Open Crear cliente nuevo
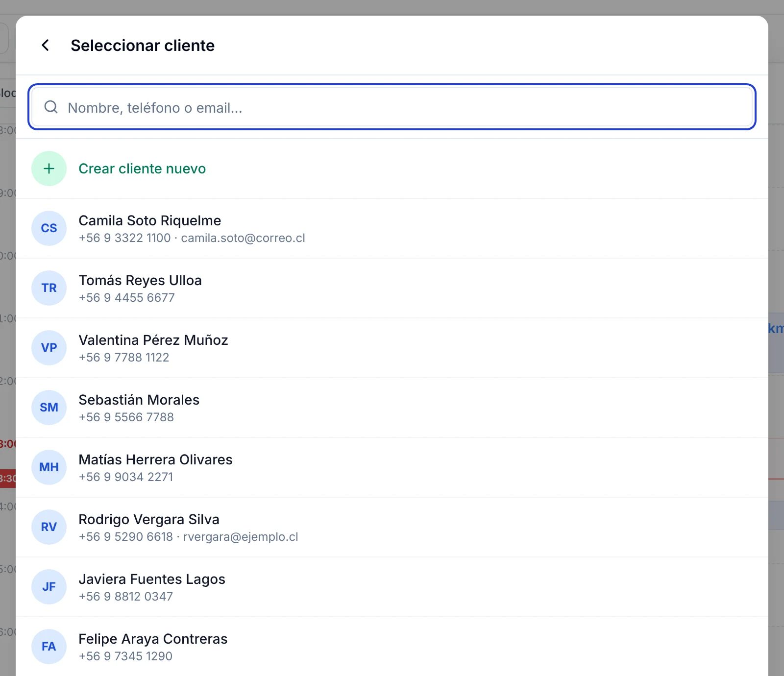This screenshot has height=676, width=784. pyautogui.click(x=392, y=169)
